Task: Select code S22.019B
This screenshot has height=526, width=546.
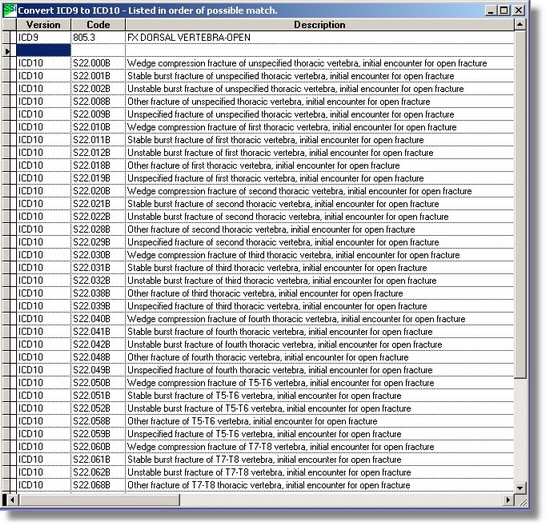Action: pos(98,178)
